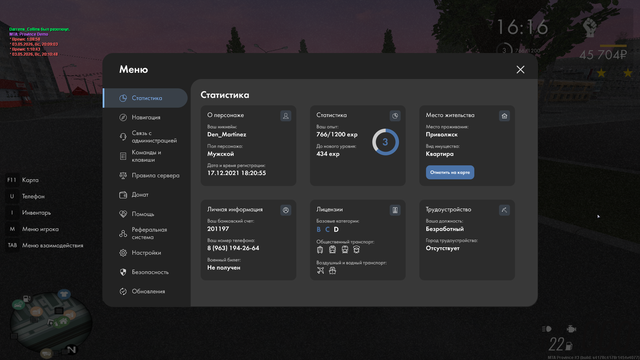Click the level 3 experience progress ring
This screenshot has width=640, height=360.
coord(385,142)
